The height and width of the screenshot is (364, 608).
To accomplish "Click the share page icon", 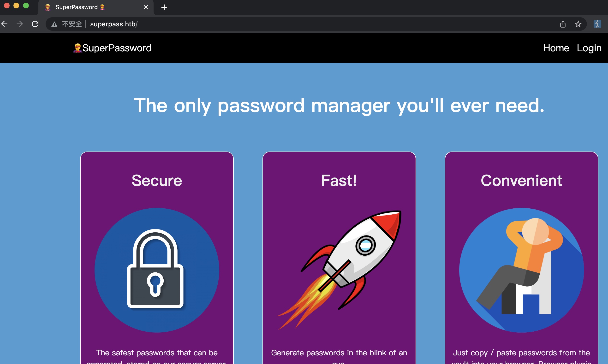I will tap(563, 24).
